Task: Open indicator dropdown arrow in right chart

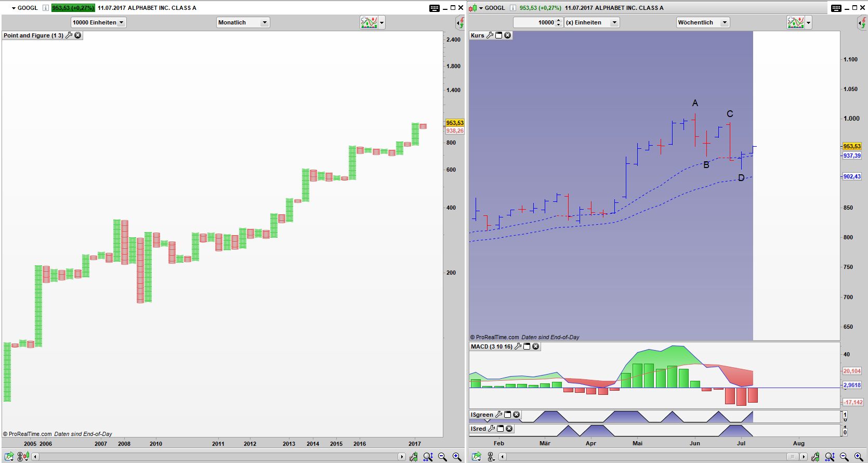Action: click(x=808, y=22)
